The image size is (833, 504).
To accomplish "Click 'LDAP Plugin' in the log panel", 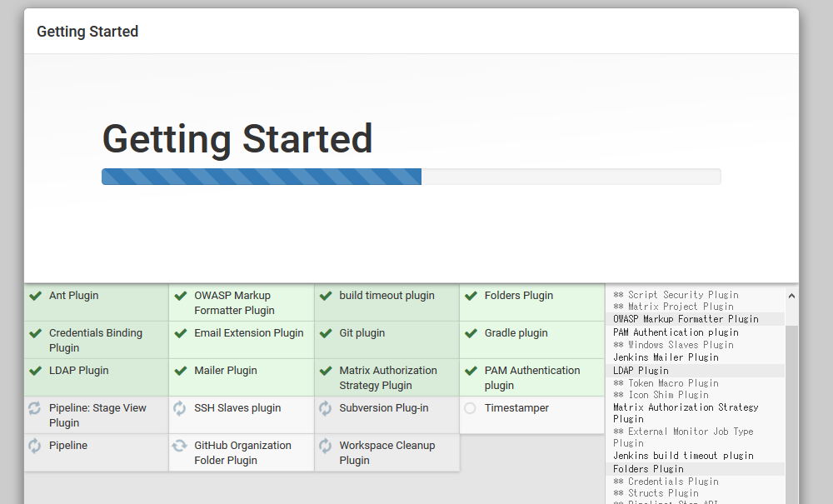I will click(x=641, y=371).
